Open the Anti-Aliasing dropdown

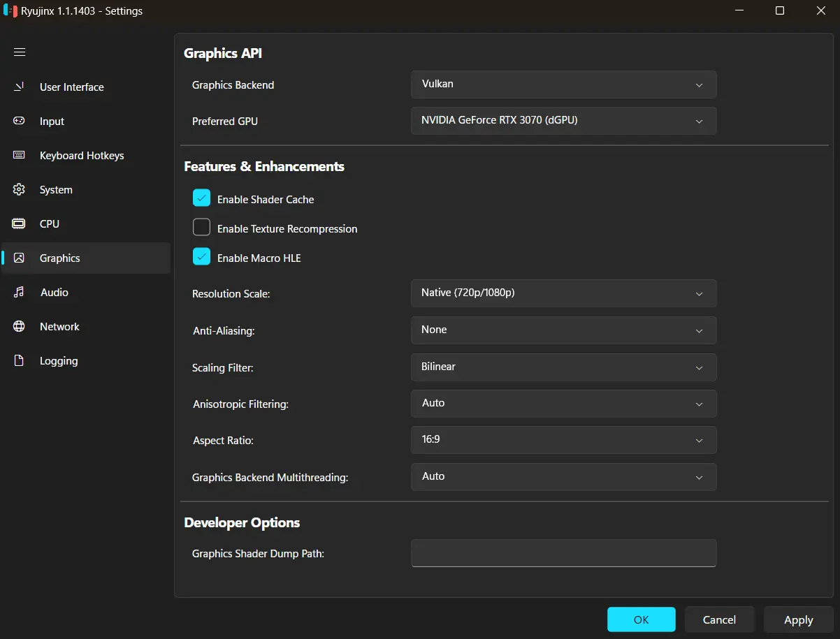(x=564, y=330)
